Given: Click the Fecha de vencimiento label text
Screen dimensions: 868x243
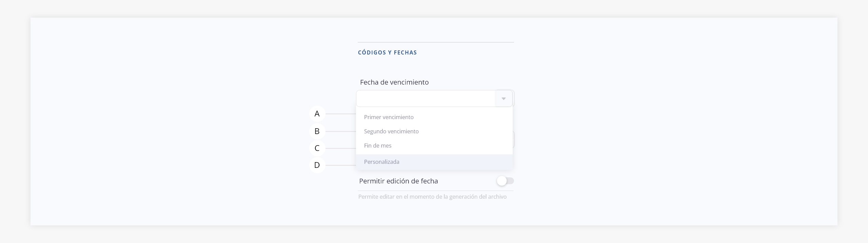Looking at the screenshot, I should (394, 82).
